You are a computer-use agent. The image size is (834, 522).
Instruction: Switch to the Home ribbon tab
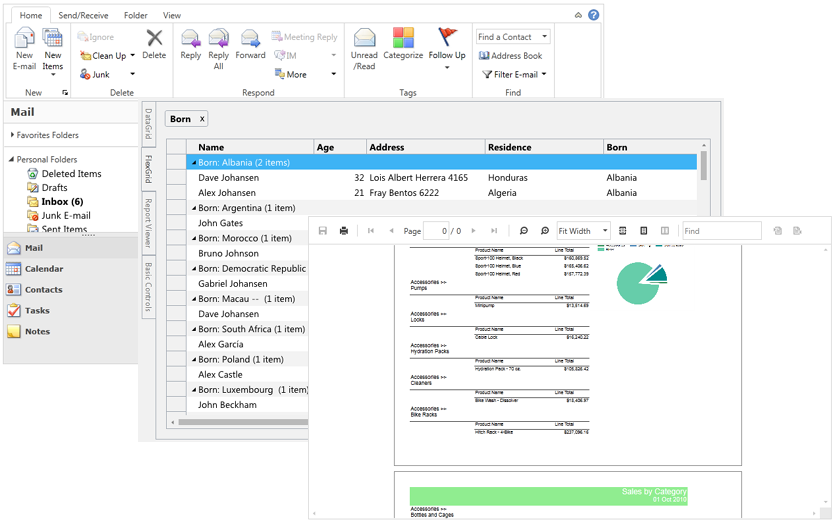coord(31,15)
